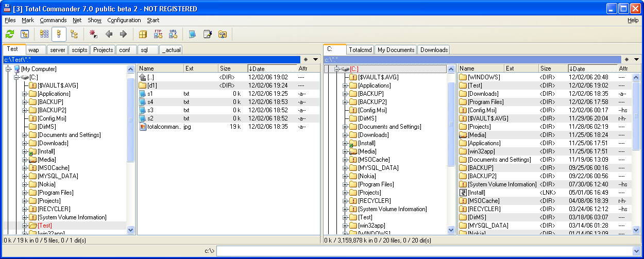Collapse the [C:] node in left tree
644x259 pixels.
click(x=16, y=77)
